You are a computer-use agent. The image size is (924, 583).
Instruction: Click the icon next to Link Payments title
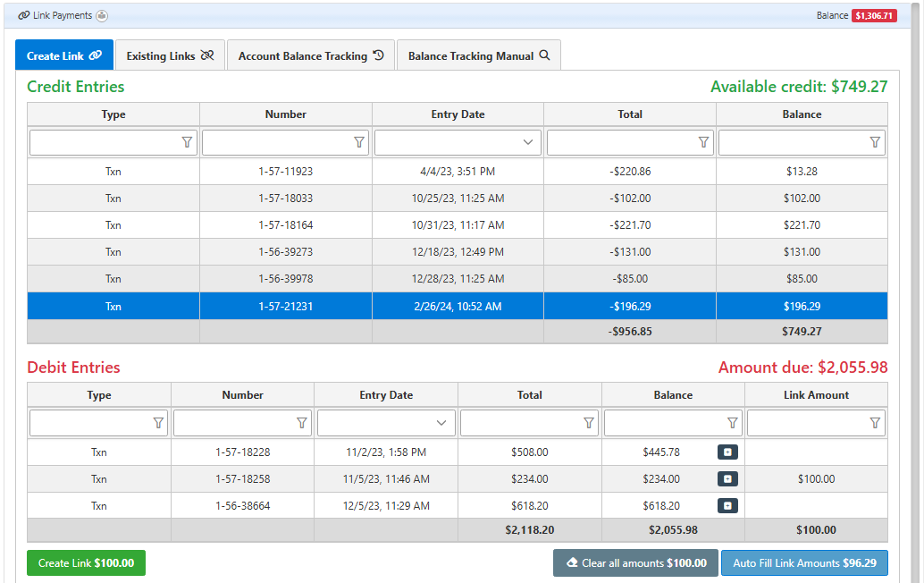102,16
